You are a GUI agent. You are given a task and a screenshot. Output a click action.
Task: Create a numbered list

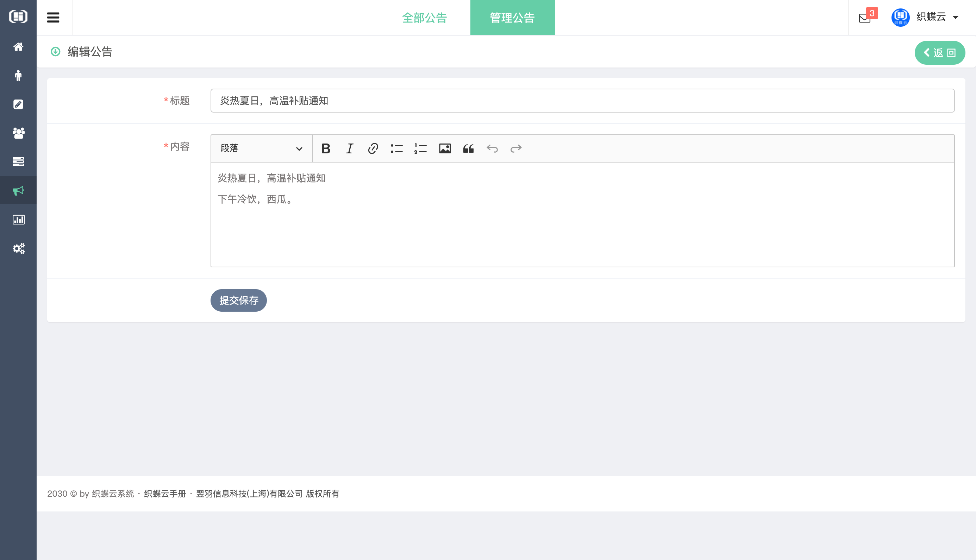tap(420, 148)
